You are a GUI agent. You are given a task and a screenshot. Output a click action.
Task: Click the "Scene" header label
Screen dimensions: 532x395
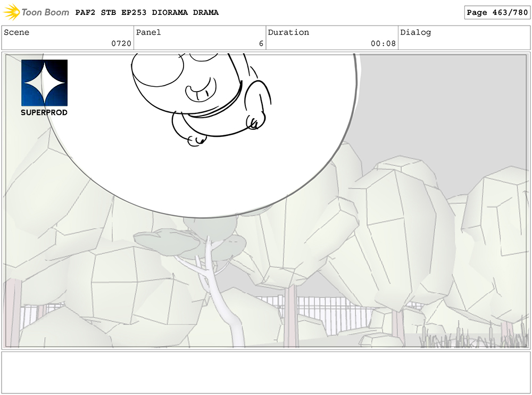[x=16, y=32]
